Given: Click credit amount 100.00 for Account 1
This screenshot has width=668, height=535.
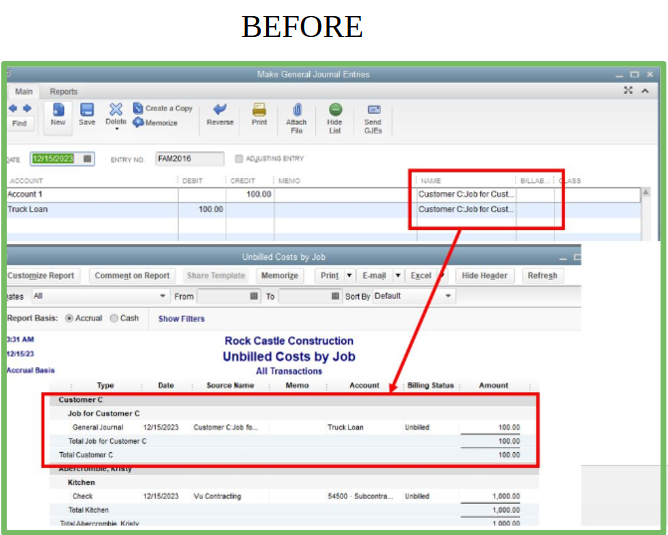Looking at the screenshot, I should (x=259, y=194).
